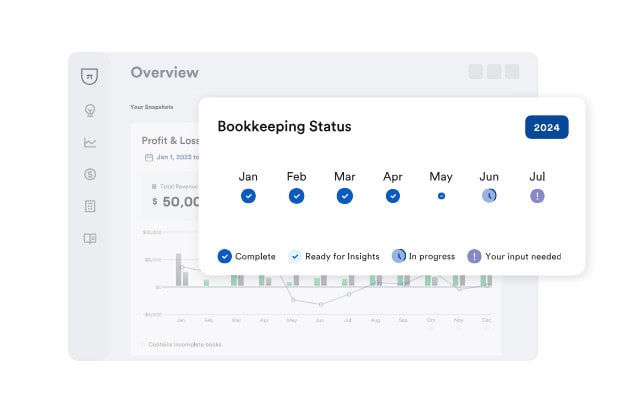Open the 2024 year selector
644x401 pixels.
point(546,127)
